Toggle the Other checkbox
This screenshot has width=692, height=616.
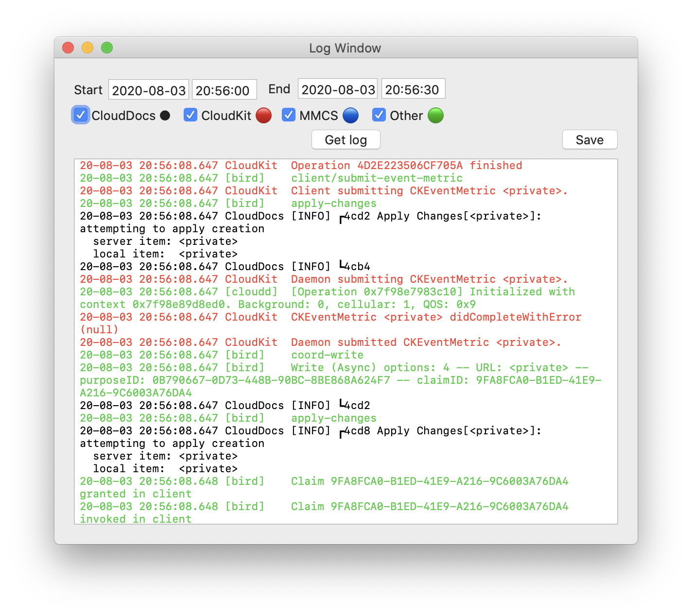pos(379,115)
